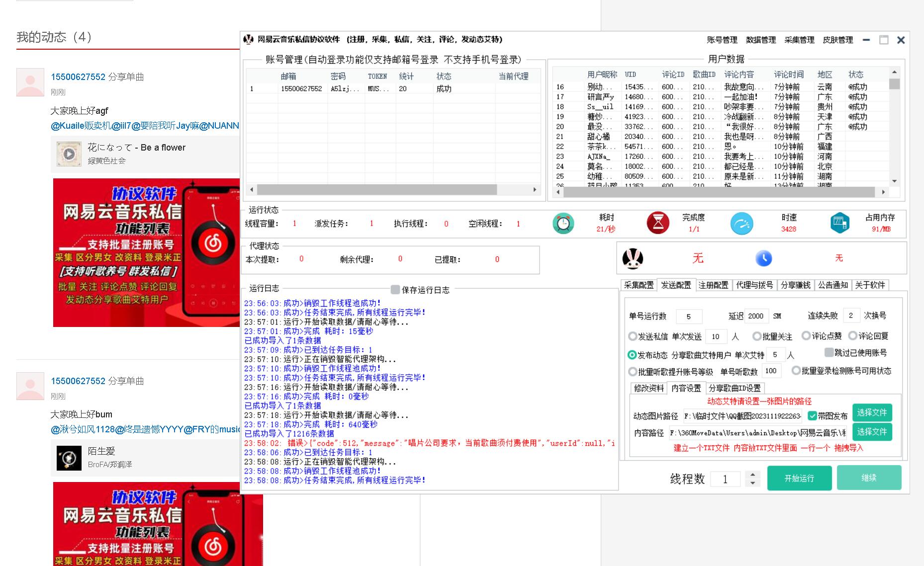Switch to the 采集配置 tab
The image size is (924, 566).
click(x=639, y=285)
